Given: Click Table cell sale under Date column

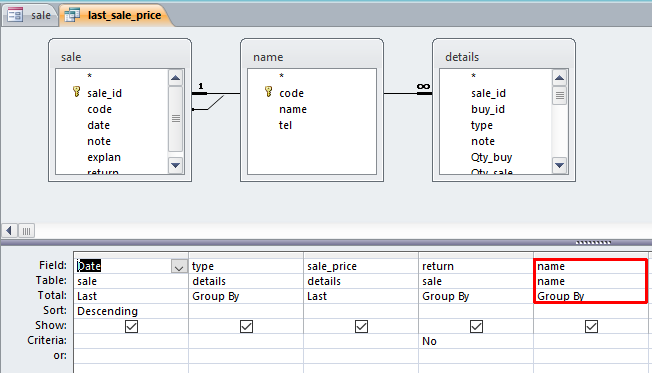Looking at the screenshot, I should point(131,281).
